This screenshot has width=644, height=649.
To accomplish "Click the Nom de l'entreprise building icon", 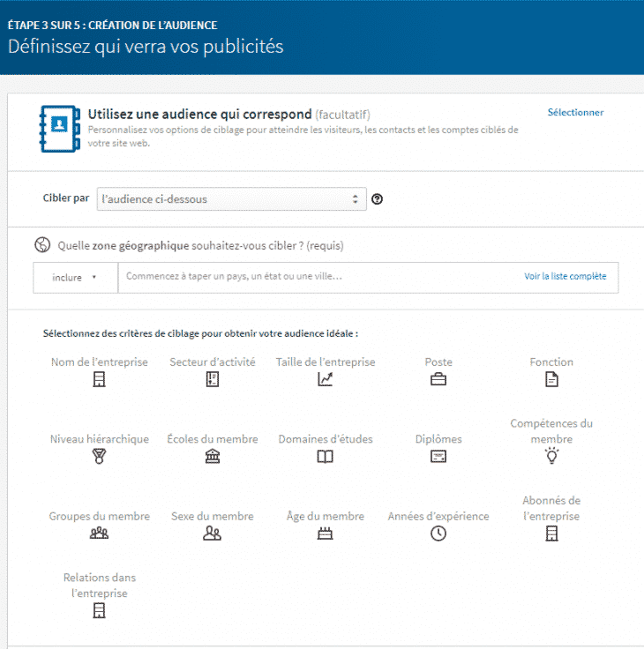I will click(x=99, y=380).
